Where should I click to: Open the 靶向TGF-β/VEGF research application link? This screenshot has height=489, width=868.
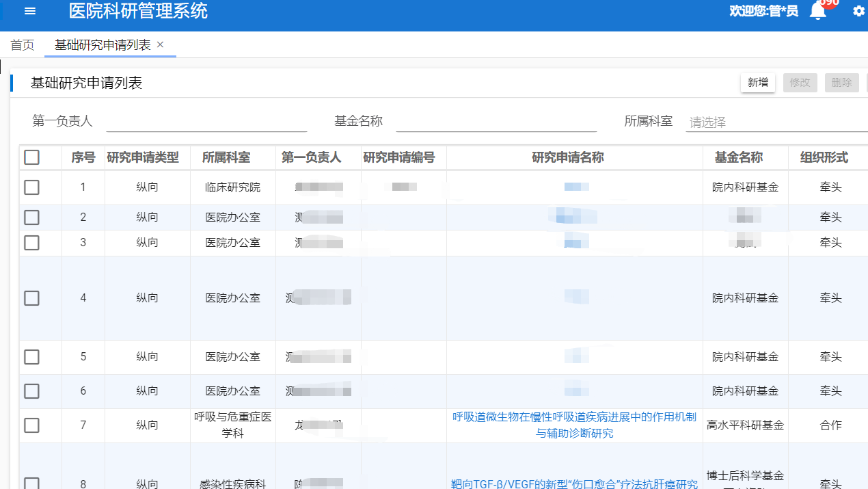(x=574, y=484)
